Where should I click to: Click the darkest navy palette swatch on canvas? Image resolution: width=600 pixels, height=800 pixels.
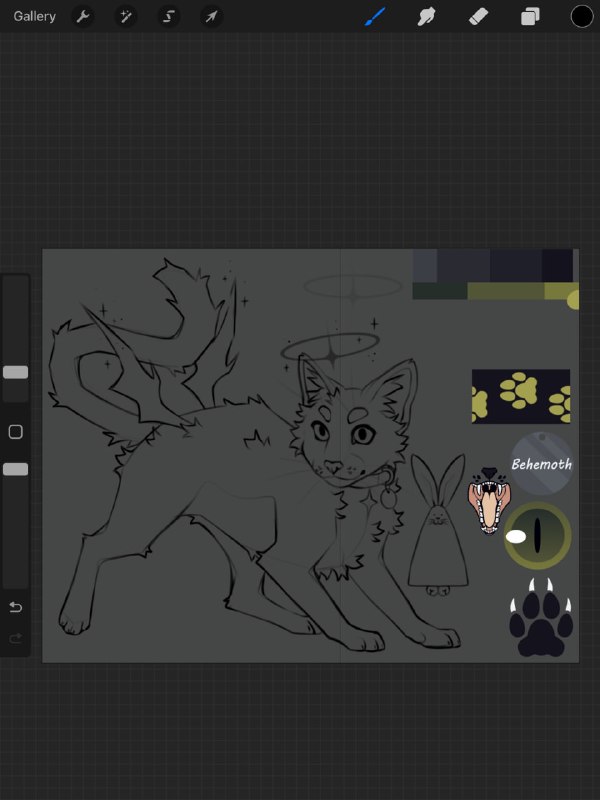[557, 265]
